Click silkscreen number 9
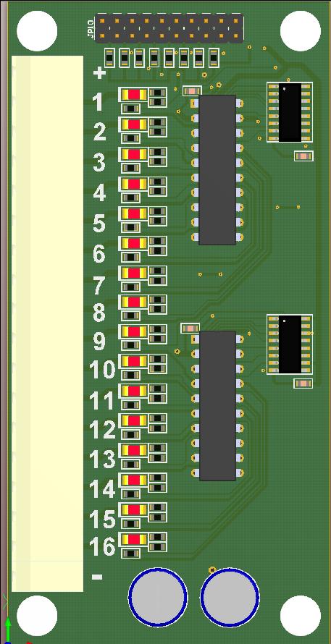The image size is (331, 644). [x=99, y=341]
